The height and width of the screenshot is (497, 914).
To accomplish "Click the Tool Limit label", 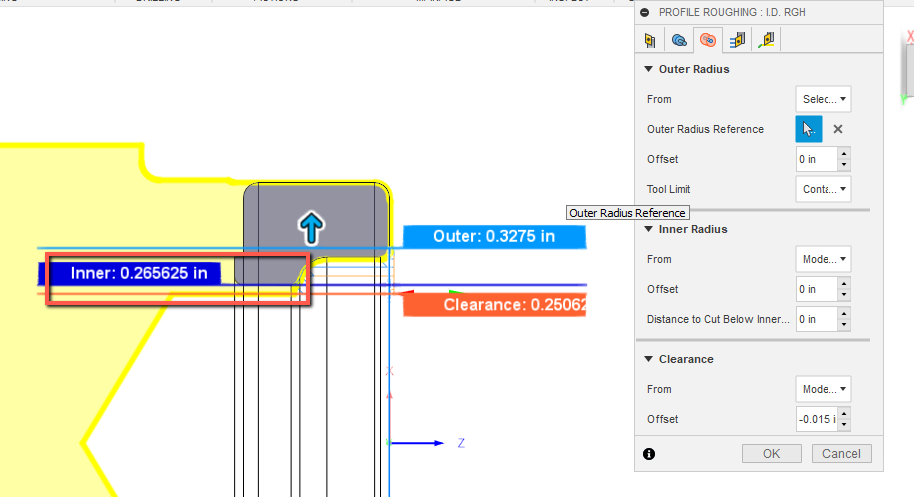I will [x=668, y=189].
